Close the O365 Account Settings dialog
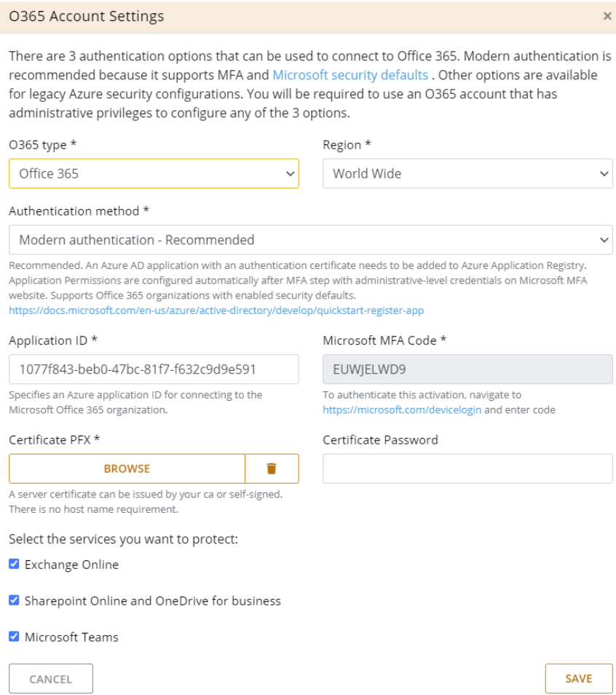616x695 pixels. point(607,17)
